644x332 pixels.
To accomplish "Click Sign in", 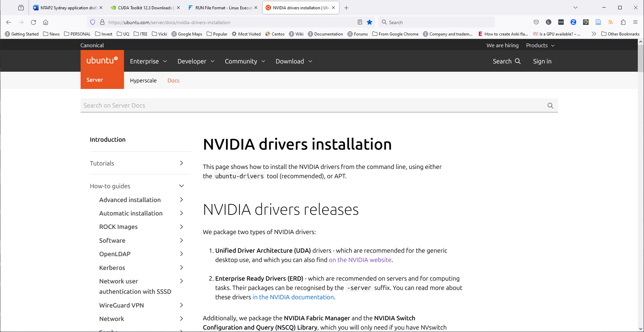I will tap(542, 61).
